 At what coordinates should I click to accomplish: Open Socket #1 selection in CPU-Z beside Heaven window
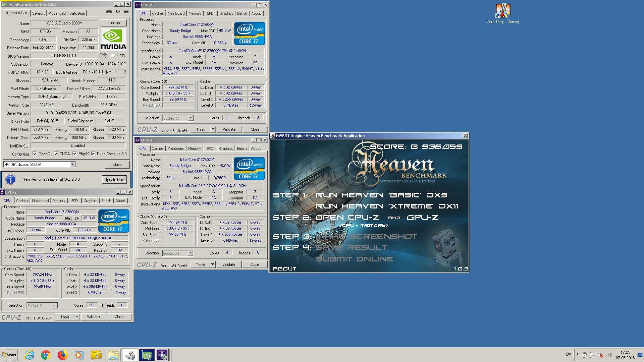coord(178,253)
